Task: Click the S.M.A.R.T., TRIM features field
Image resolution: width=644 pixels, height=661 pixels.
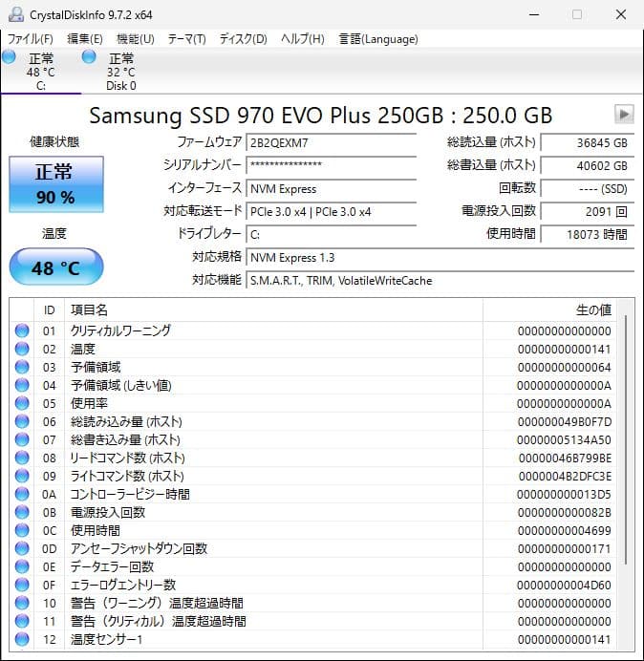Action: [x=440, y=280]
